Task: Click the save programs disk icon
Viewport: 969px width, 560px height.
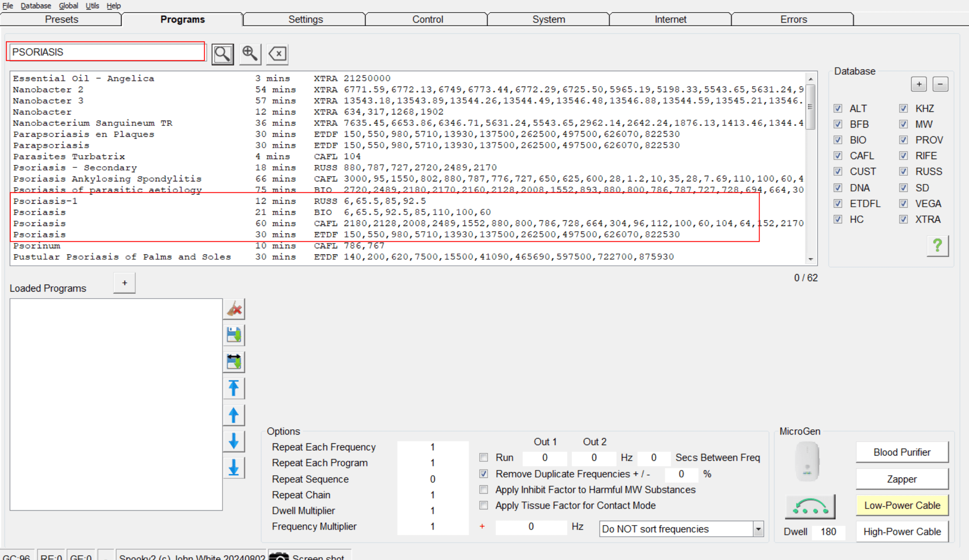Action: point(234,336)
